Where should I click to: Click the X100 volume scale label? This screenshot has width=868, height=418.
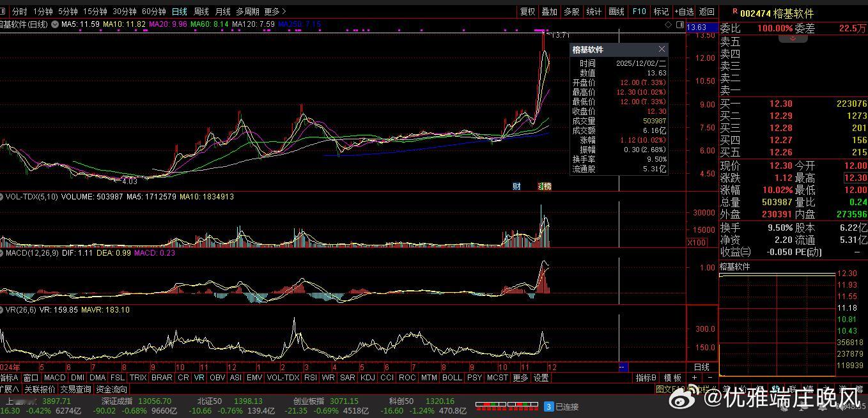coord(696,242)
